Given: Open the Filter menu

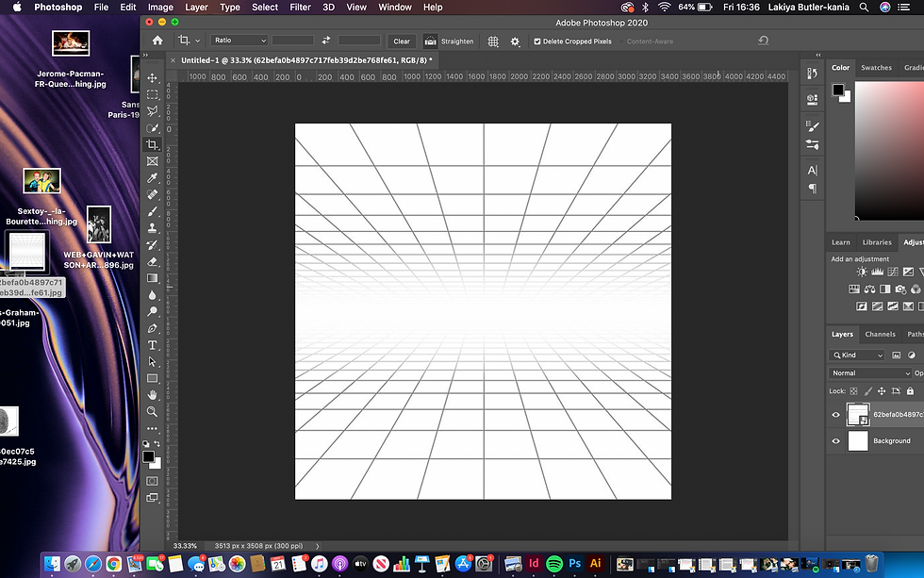Looking at the screenshot, I should coord(300,7).
